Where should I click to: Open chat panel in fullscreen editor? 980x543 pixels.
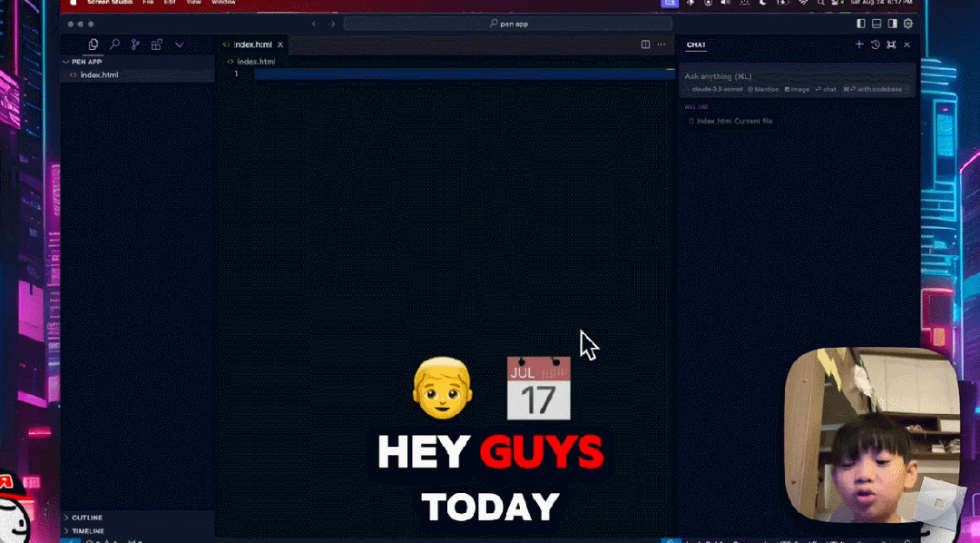pos(891,44)
